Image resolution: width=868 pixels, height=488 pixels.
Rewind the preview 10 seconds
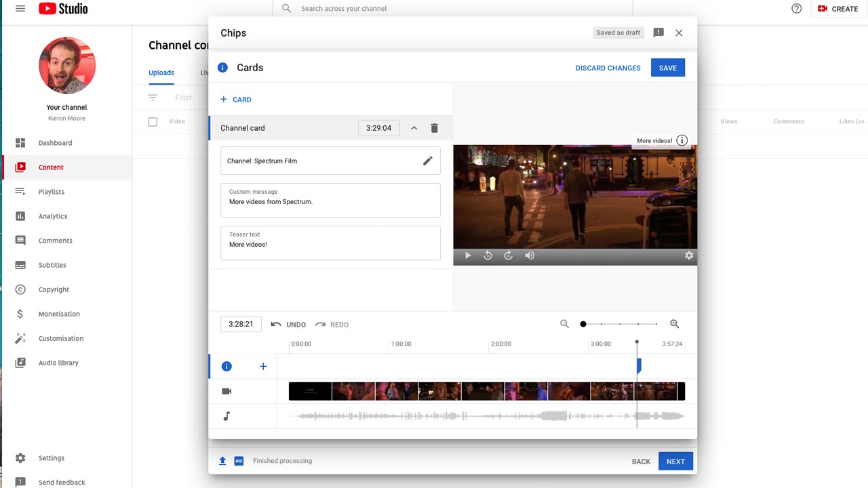[x=488, y=256]
